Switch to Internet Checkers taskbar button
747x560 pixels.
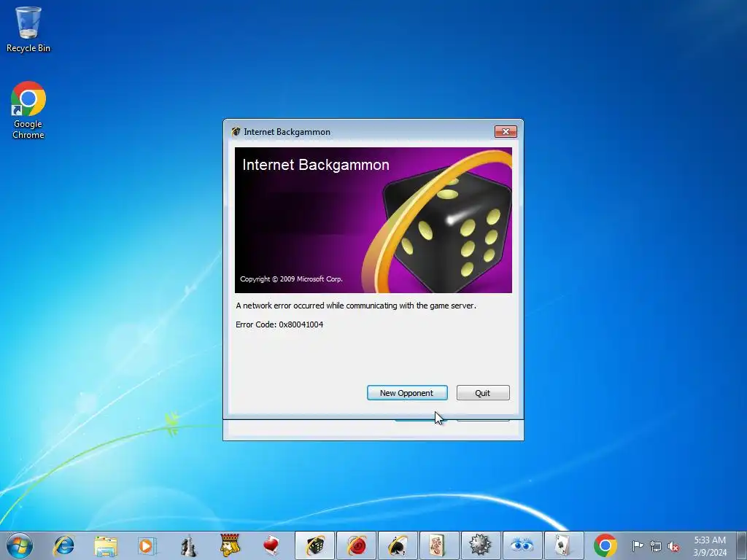(356, 545)
